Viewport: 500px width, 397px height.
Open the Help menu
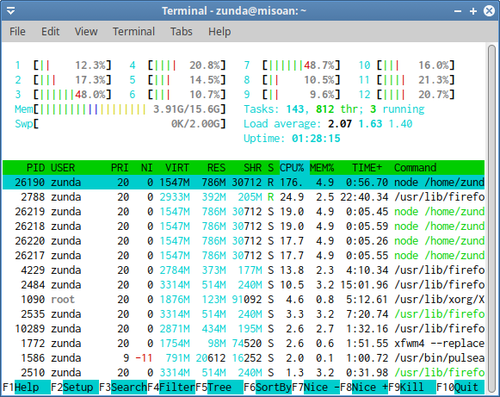coord(220,32)
